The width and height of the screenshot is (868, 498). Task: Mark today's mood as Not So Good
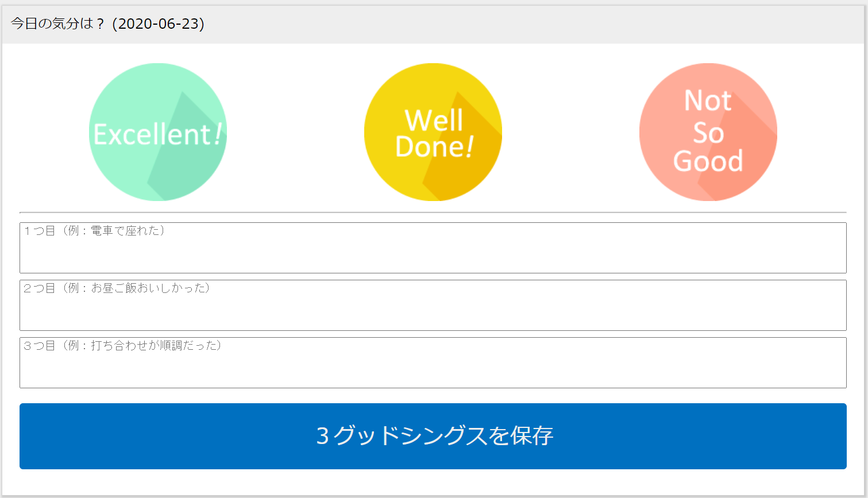tap(708, 132)
